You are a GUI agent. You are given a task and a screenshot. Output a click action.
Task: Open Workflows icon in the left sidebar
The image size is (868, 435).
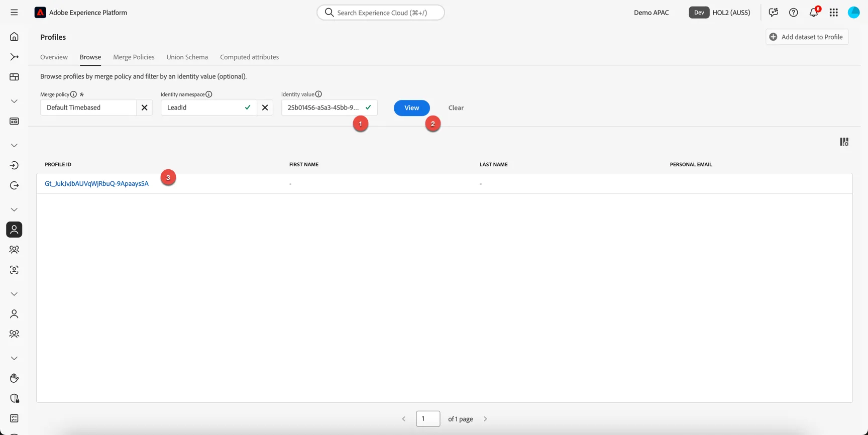click(x=14, y=57)
